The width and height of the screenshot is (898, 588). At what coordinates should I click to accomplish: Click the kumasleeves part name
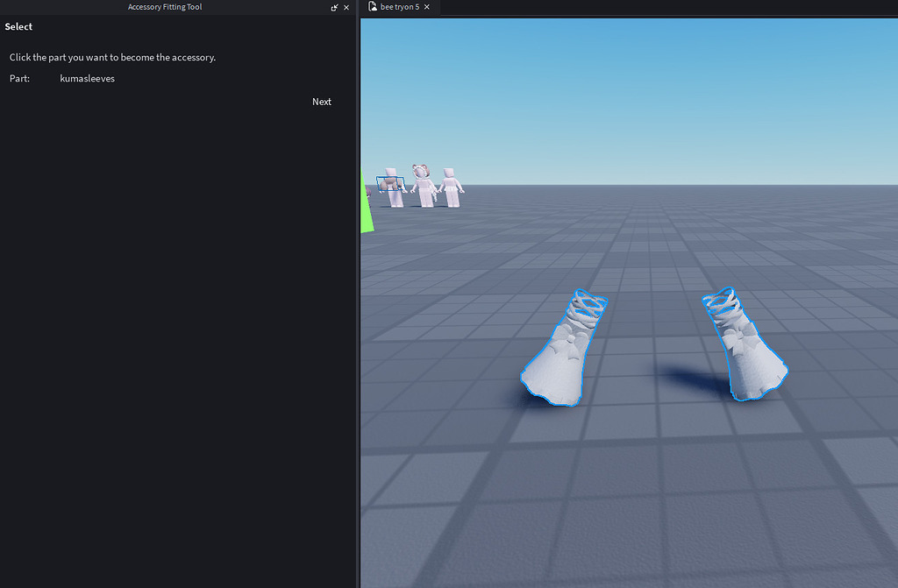pos(87,79)
